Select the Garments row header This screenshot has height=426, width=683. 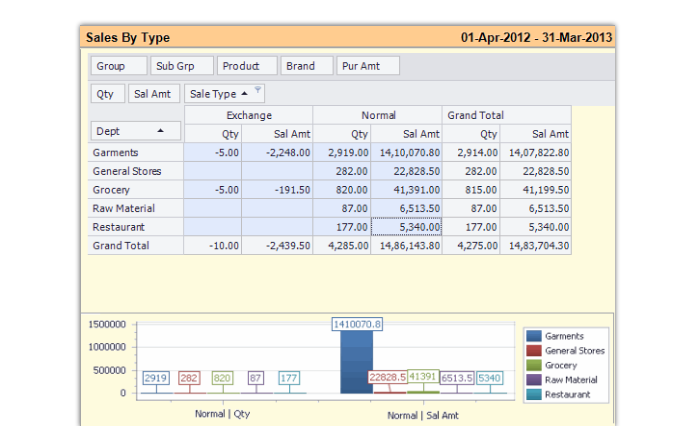135,152
